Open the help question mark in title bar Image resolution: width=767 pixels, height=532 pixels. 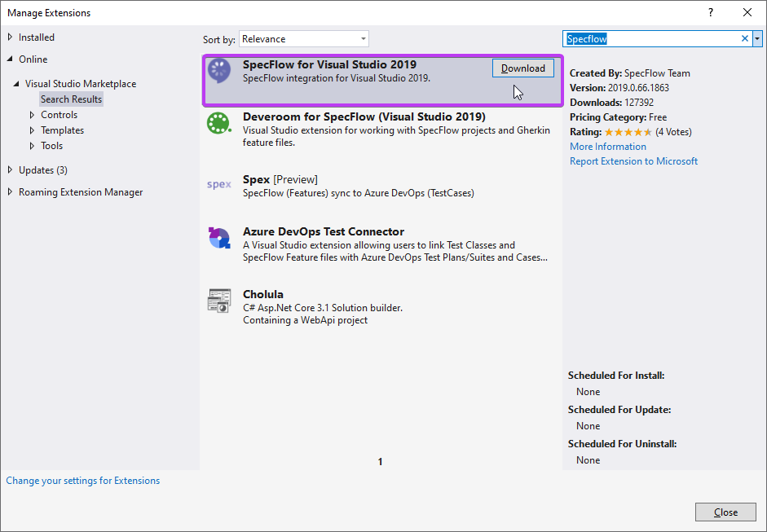711,13
